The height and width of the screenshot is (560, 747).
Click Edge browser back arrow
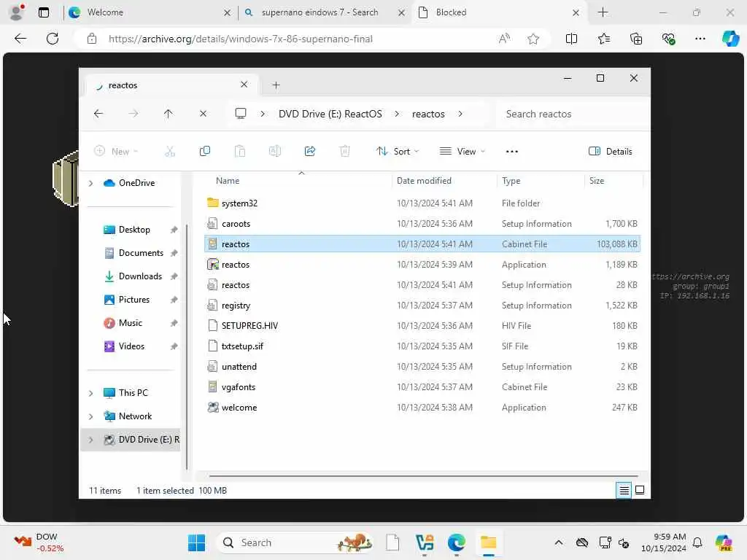(x=20, y=39)
